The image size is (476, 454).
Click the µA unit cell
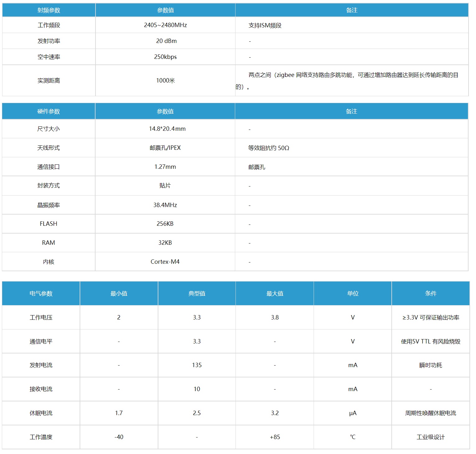[353, 413]
